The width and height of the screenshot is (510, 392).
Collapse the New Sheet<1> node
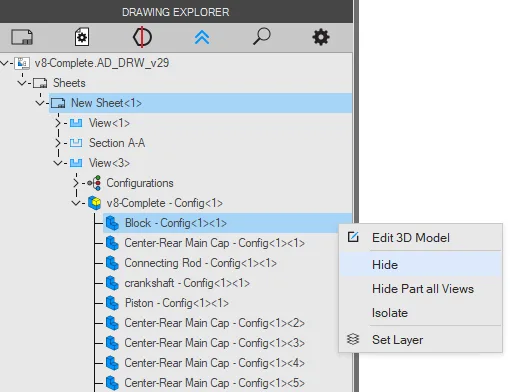(40, 103)
